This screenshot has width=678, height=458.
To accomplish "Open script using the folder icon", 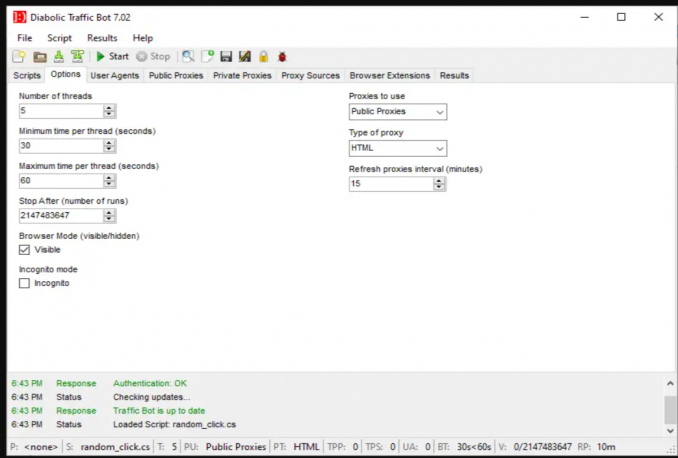I will point(40,57).
